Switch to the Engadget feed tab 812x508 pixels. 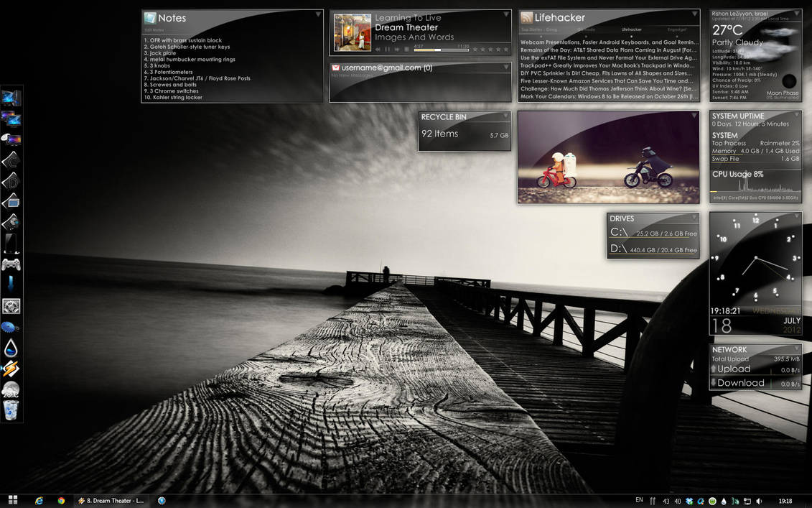677,29
